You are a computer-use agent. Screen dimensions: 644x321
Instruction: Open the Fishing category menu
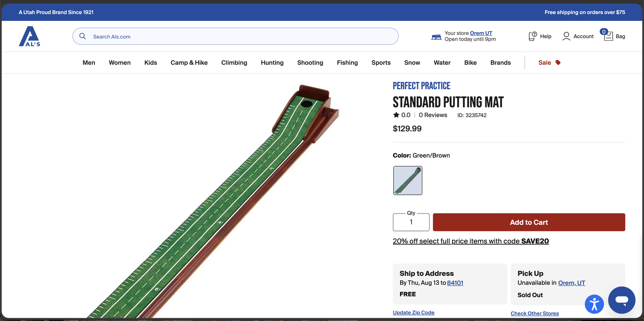pyautogui.click(x=347, y=62)
